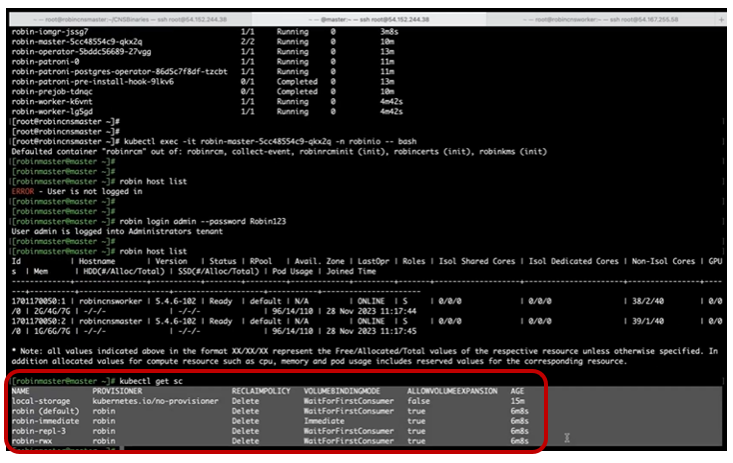Click joined time '28 Nov 2023 11:17:44'
This screenshot has width=733, height=463.
(371, 311)
